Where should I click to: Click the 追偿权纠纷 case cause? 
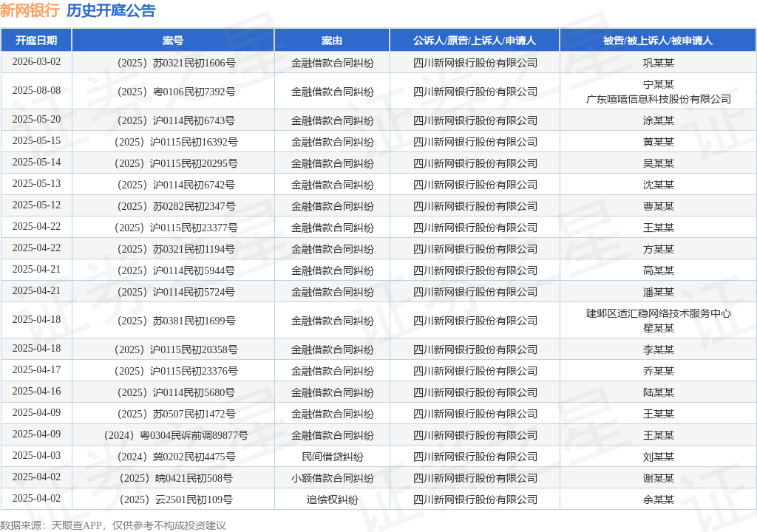(332, 499)
